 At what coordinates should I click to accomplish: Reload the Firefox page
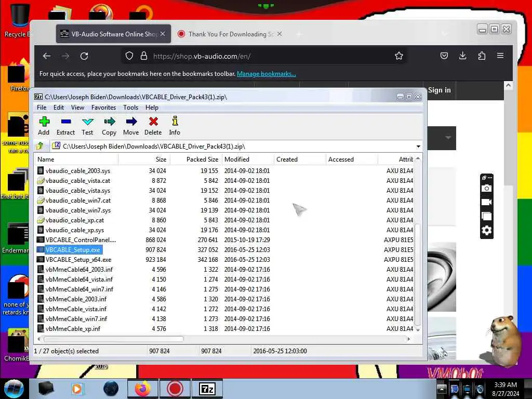coord(84,56)
